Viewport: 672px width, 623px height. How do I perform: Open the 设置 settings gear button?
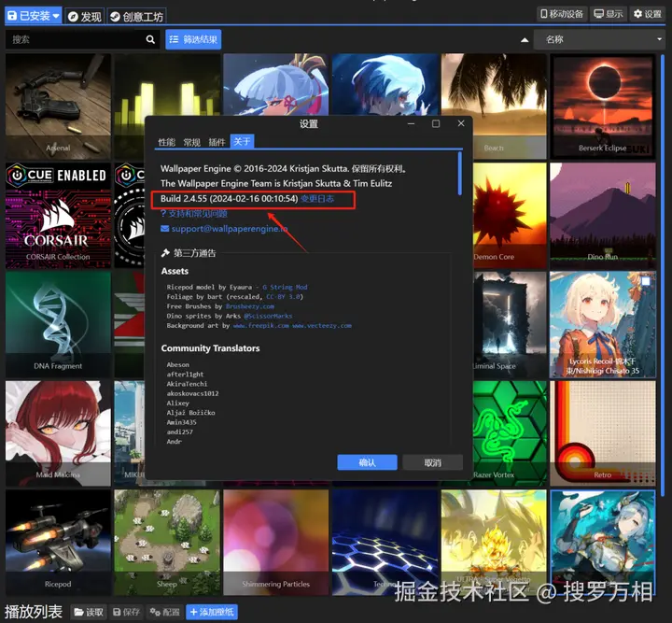tap(648, 14)
